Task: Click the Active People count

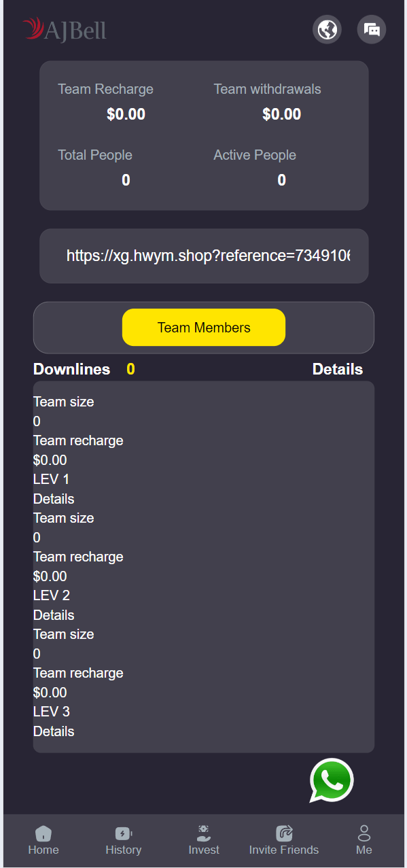Action: [282, 180]
